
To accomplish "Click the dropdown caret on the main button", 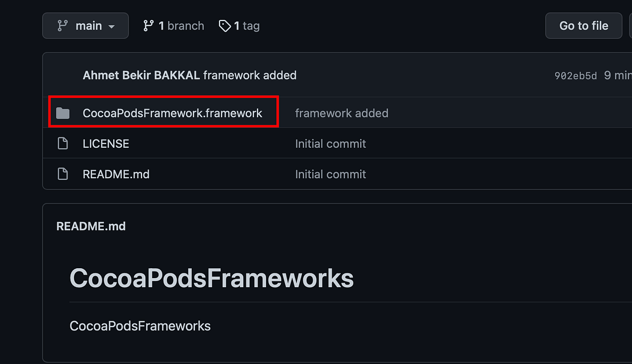I will click(x=112, y=25).
